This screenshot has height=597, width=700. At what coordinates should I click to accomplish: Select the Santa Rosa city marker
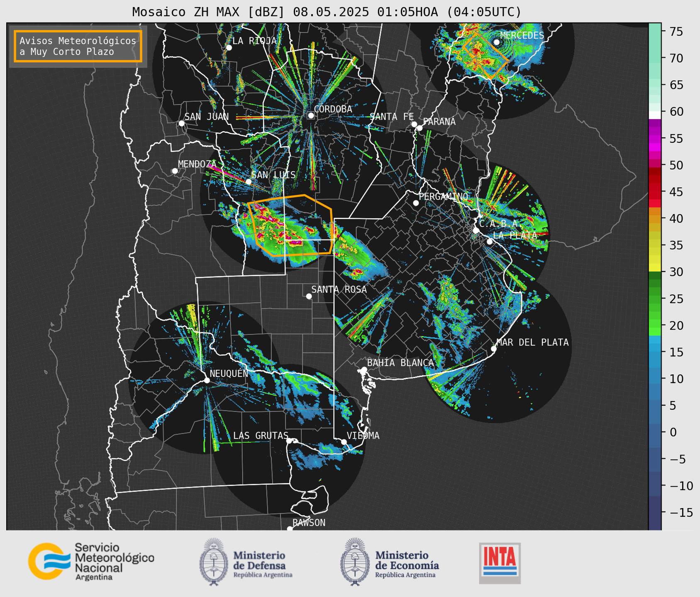(309, 296)
